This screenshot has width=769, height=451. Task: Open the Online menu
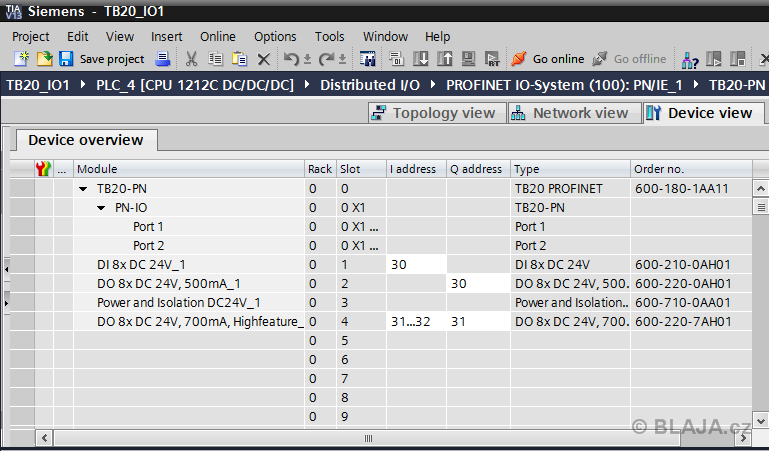pos(218,37)
